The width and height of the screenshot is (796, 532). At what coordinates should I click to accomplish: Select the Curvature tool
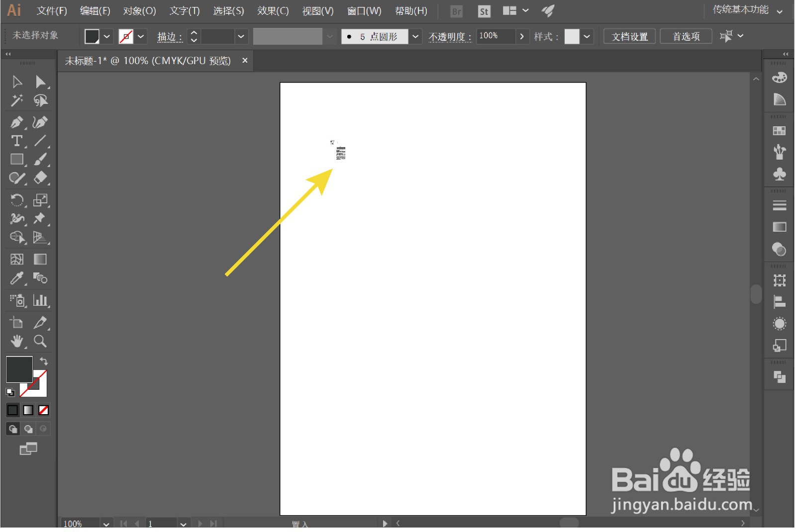click(x=40, y=122)
